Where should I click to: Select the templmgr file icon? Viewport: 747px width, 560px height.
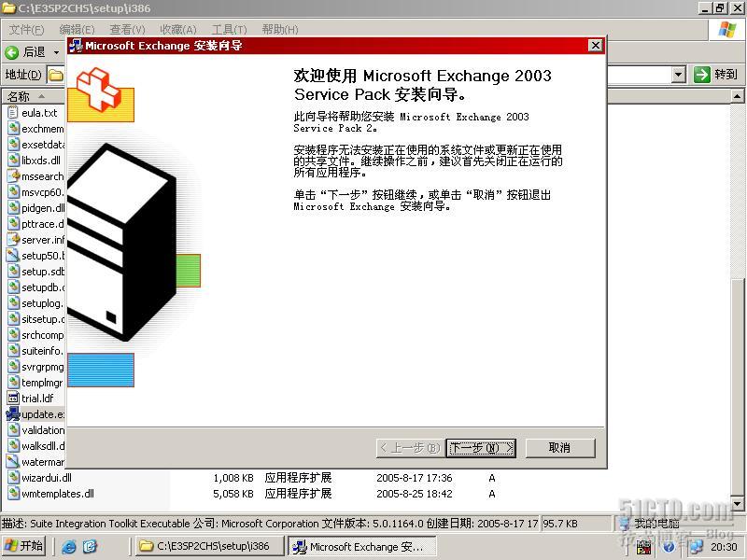[x=13, y=383]
